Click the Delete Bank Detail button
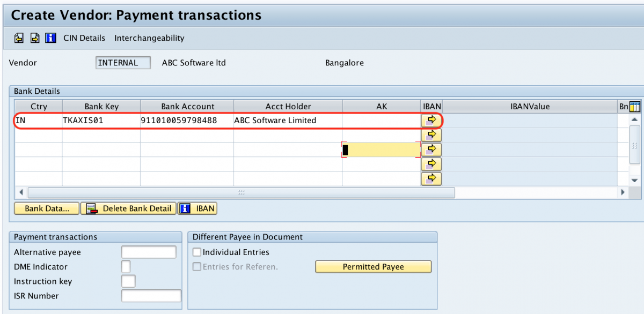The image size is (644, 314). pos(128,208)
